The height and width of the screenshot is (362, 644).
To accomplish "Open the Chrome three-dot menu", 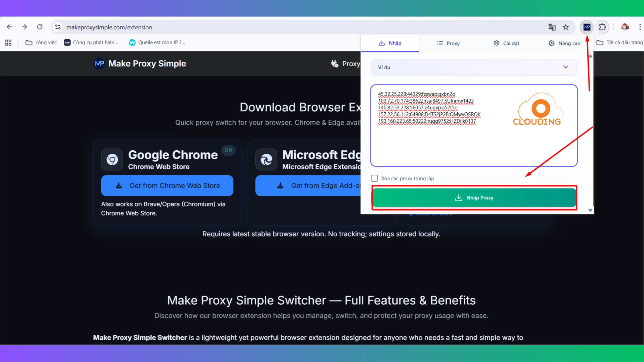I will click(x=640, y=27).
